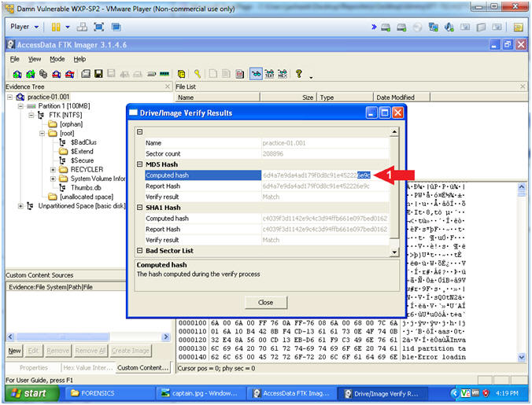Image resolution: width=532 pixels, height=405 pixels.
Task: Open the View menu
Action: pyautogui.click(x=35, y=59)
